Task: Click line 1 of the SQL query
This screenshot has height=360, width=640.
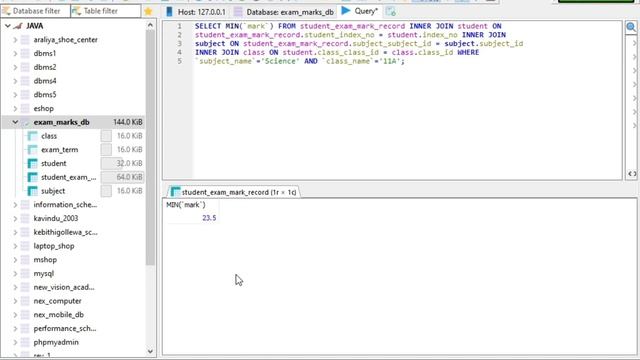Action: [x=348, y=26]
